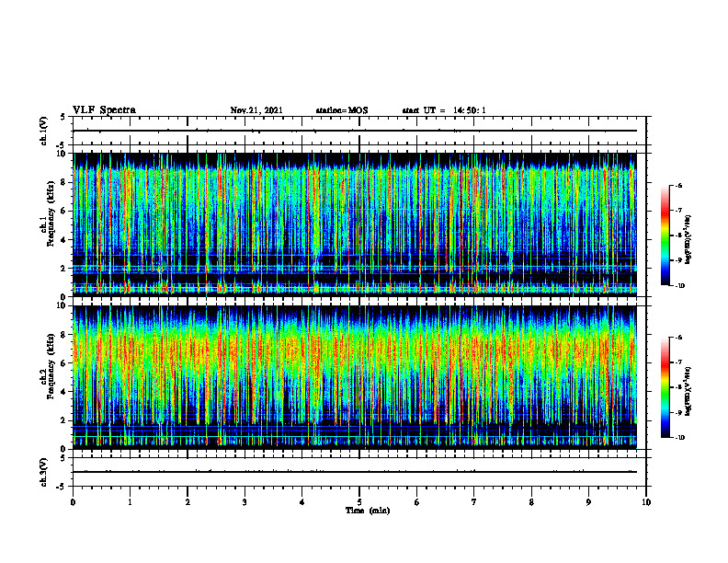This screenshot has height=563, width=728.
Task: Click the "Time (min)" x-axis label
Action: (x=368, y=511)
